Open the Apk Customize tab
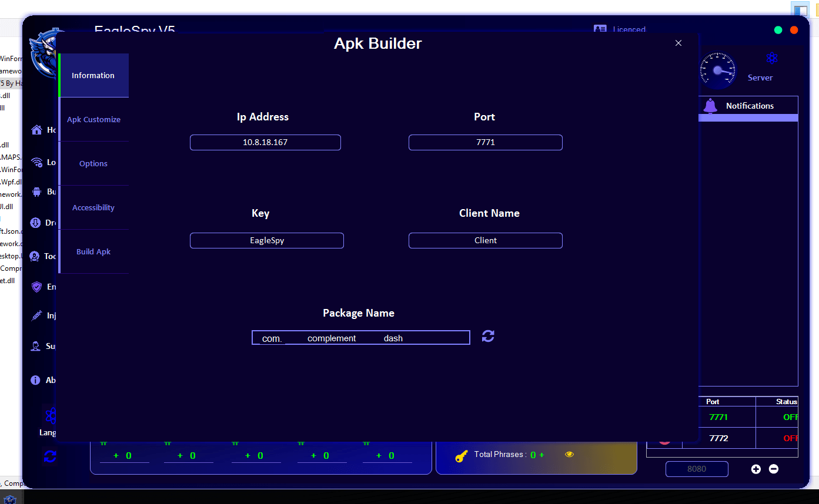 pyautogui.click(x=93, y=119)
